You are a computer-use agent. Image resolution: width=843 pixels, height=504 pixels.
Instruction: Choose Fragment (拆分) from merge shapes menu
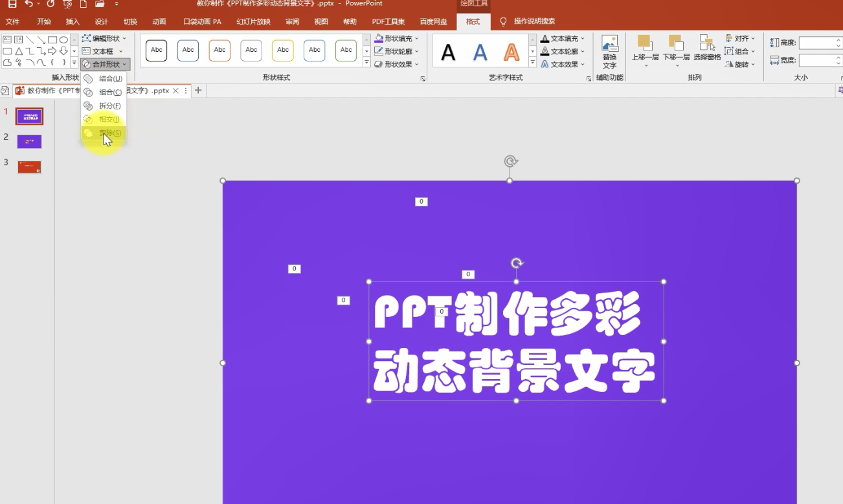[104, 105]
